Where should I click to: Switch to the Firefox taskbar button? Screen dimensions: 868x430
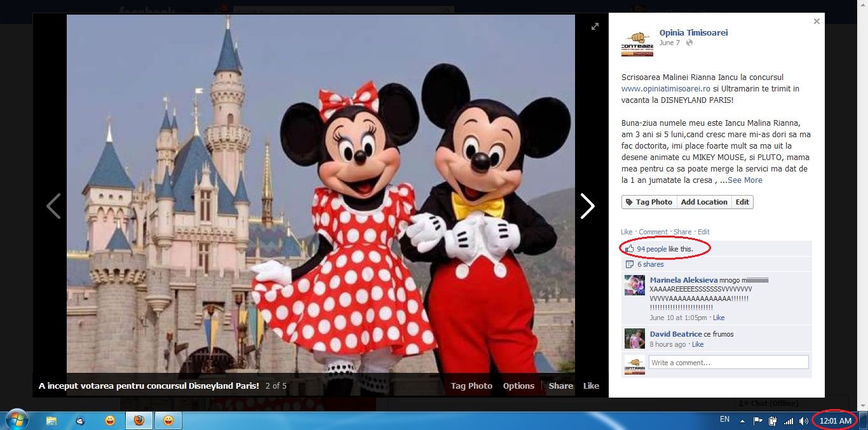coord(139,420)
